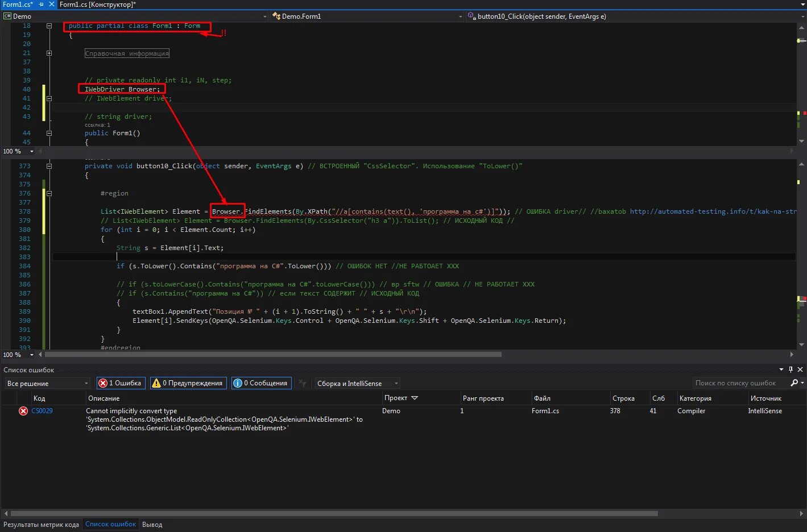Screen dimensions: 807x532
Task: Place cursor on the IWebDriver Browser declaration
Action: [122, 89]
